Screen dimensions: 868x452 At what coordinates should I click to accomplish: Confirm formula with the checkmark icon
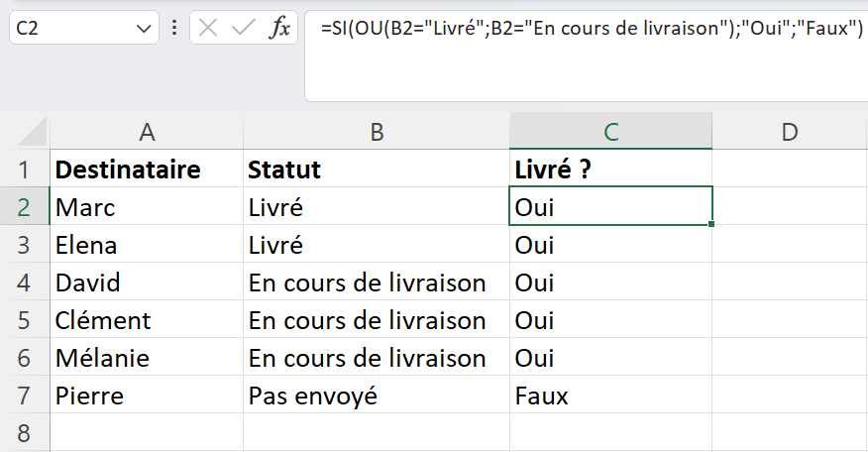[x=243, y=28]
